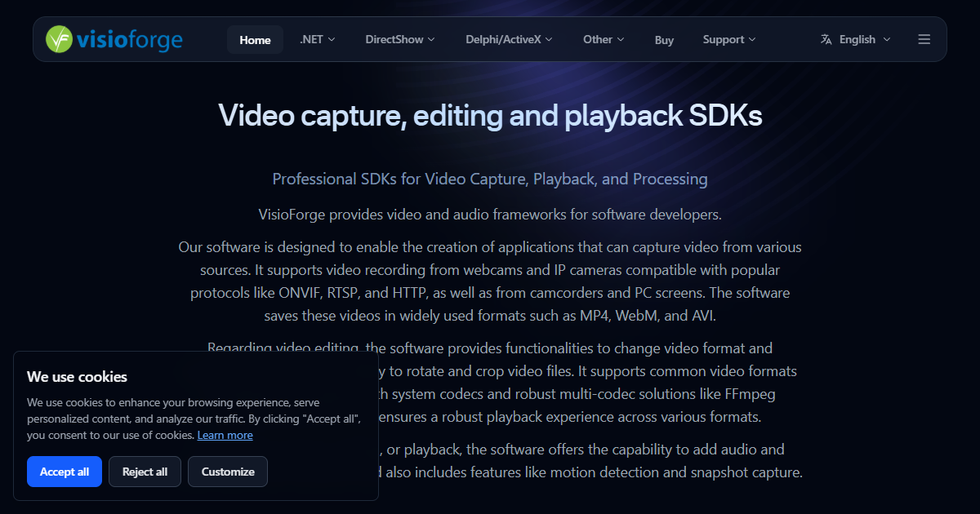Customize cookie preferences
This screenshot has height=514, width=980.
pos(228,472)
